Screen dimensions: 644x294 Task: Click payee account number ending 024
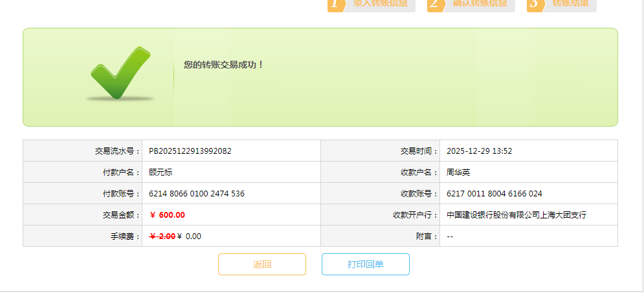click(494, 194)
